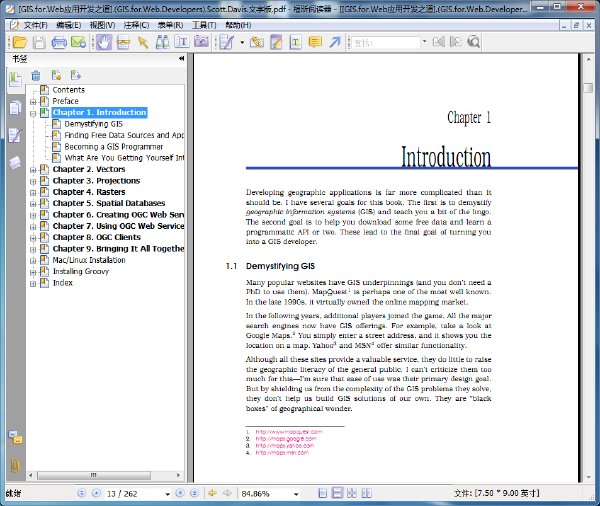
Task: Expand Chapter 5. Spatial Databases node
Action: [33, 204]
